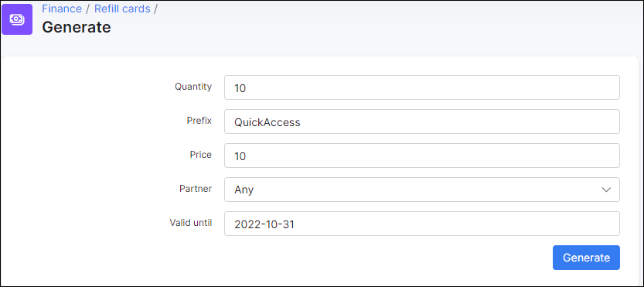The image size is (644, 287).
Task: Click the 2022-10-31 date text
Action: 264,224
